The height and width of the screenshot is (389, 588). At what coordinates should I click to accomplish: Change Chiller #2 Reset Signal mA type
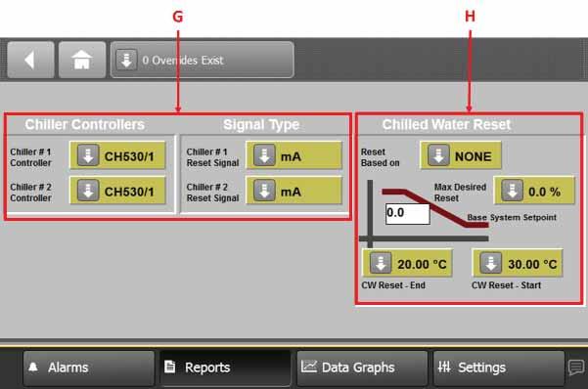[x=294, y=191]
